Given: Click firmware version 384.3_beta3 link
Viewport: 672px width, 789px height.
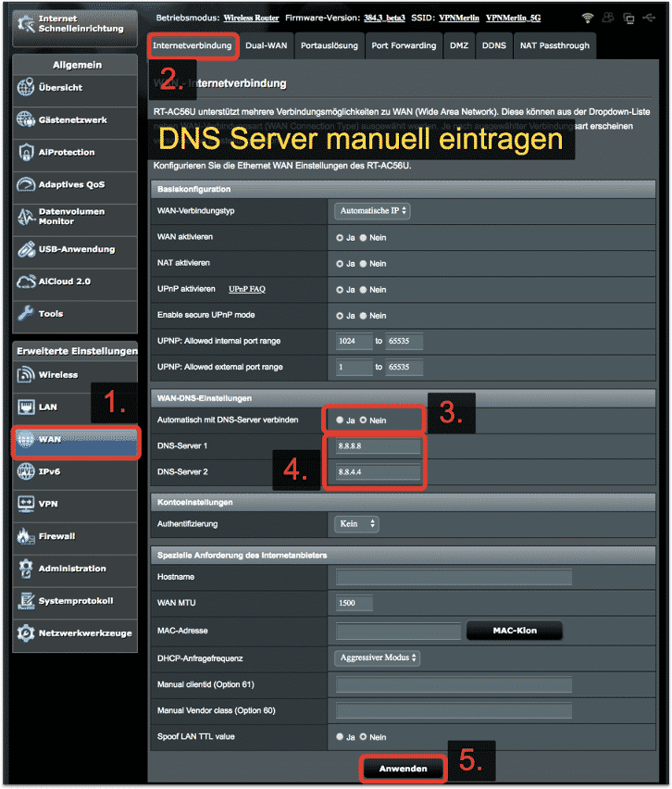Looking at the screenshot, I should (x=384, y=18).
